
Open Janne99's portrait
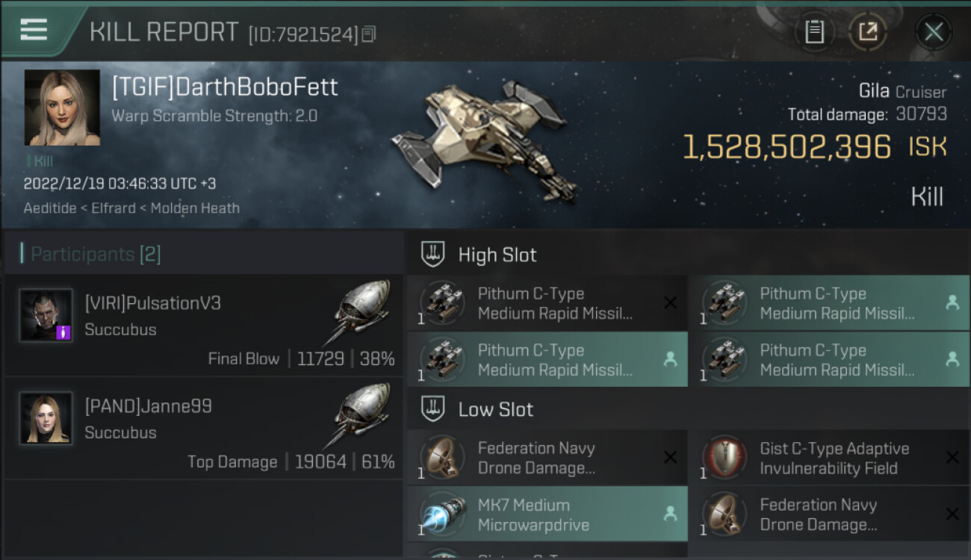[x=46, y=418]
